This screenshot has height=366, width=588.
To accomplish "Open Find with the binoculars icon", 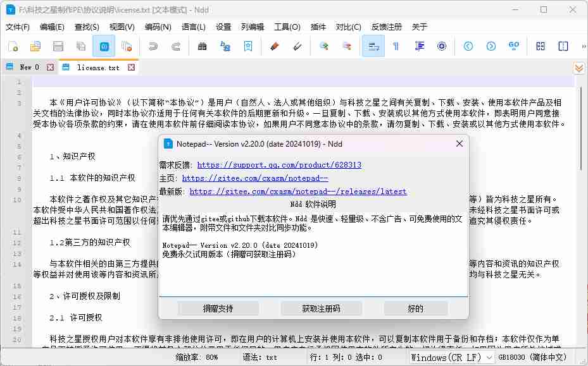I will point(203,46).
